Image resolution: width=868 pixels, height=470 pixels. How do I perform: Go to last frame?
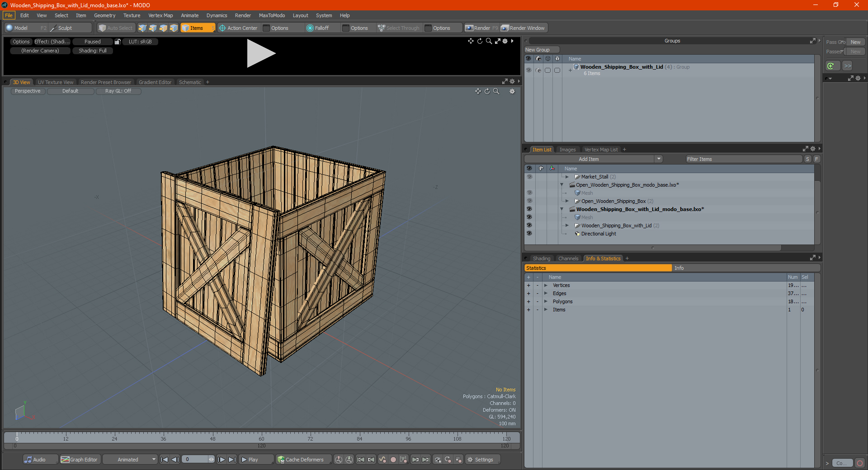pos(232,460)
